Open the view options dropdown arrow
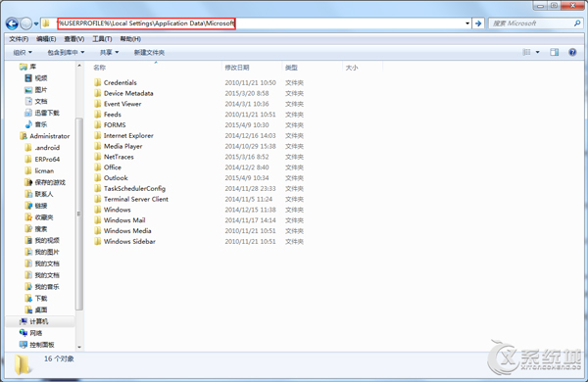The width and height of the screenshot is (588, 382). (537, 52)
